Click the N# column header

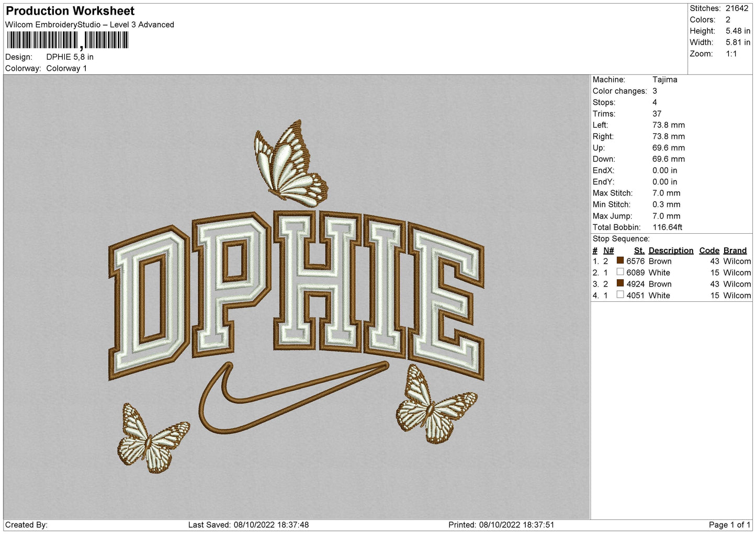click(x=608, y=251)
